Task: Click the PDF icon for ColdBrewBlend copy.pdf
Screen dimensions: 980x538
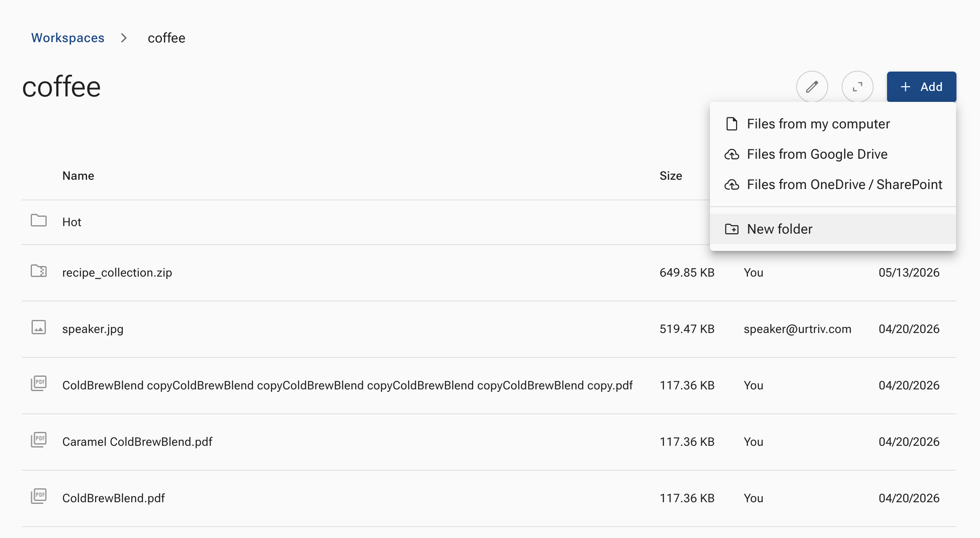Action: coord(39,383)
